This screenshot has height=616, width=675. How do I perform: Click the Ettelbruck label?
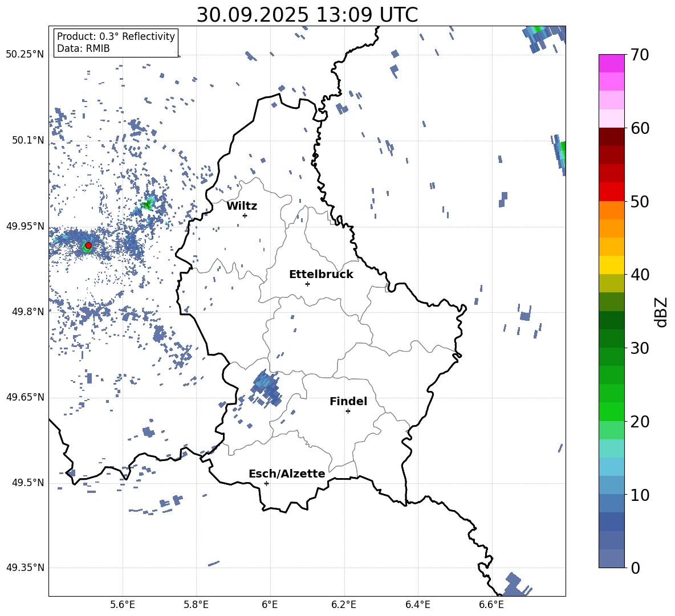coord(321,275)
